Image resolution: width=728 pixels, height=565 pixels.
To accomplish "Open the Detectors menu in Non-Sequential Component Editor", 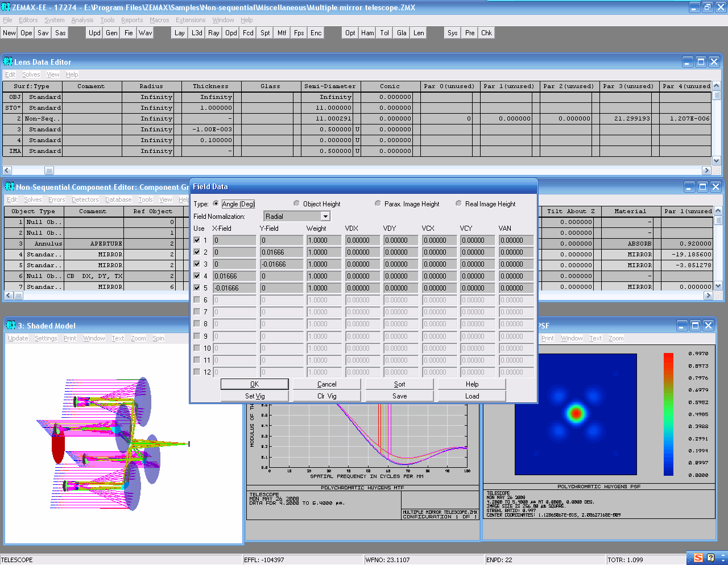I will pos(85,200).
